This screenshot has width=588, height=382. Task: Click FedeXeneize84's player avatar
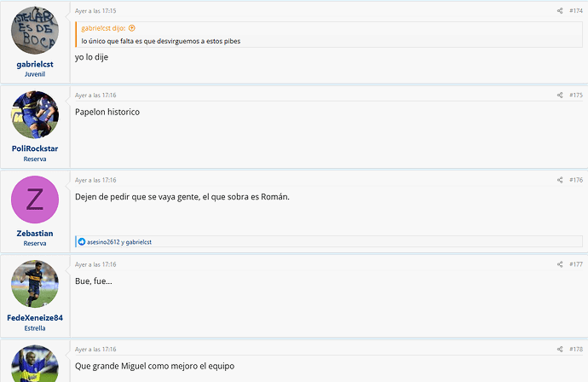point(35,284)
